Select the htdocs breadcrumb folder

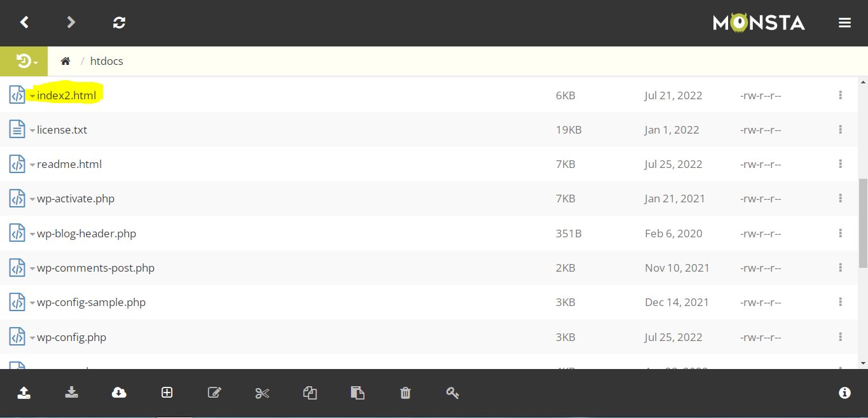[x=107, y=61]
